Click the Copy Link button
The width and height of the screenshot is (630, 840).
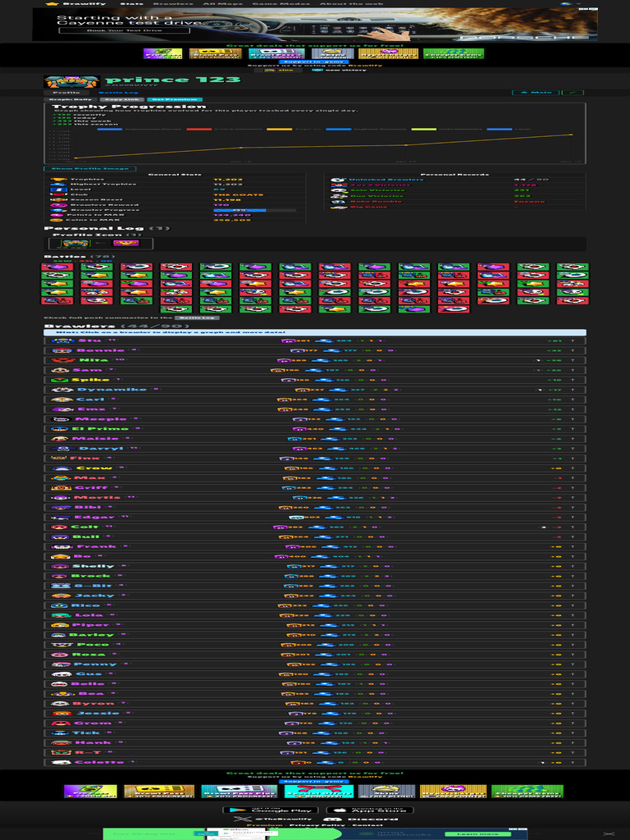point(121,99)
